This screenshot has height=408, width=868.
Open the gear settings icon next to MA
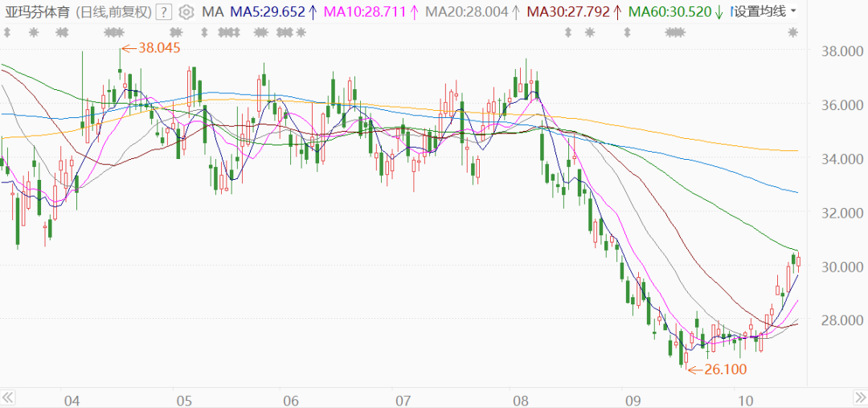pos(187,11)
